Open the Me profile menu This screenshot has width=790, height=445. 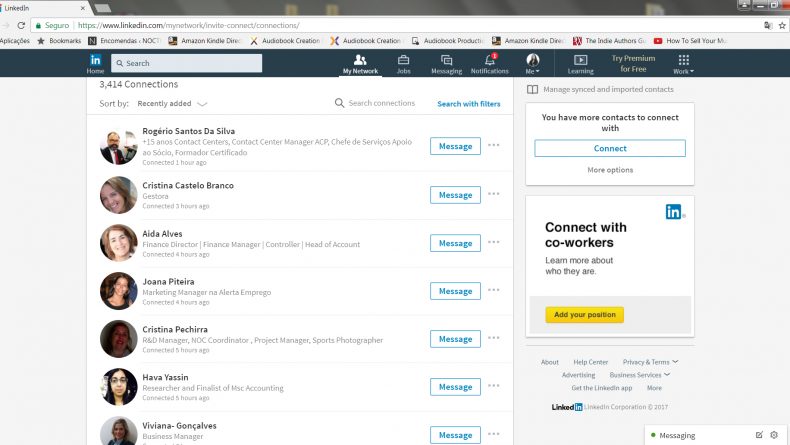click(533, 64)
